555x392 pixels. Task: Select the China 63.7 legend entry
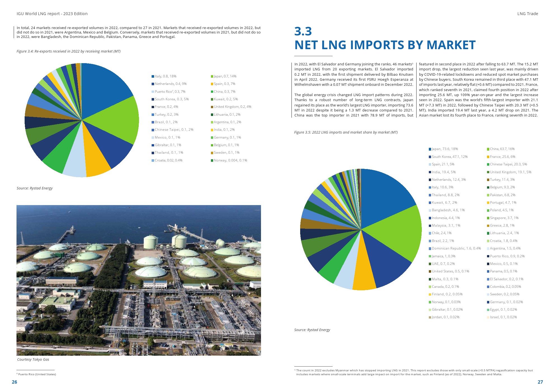coord(502,149)
